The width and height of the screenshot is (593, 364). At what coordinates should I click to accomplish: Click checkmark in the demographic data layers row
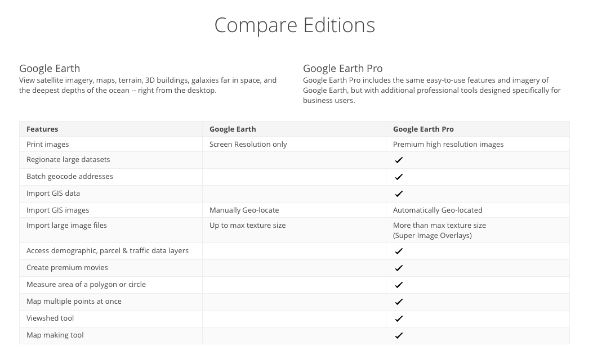pos(399,251)
